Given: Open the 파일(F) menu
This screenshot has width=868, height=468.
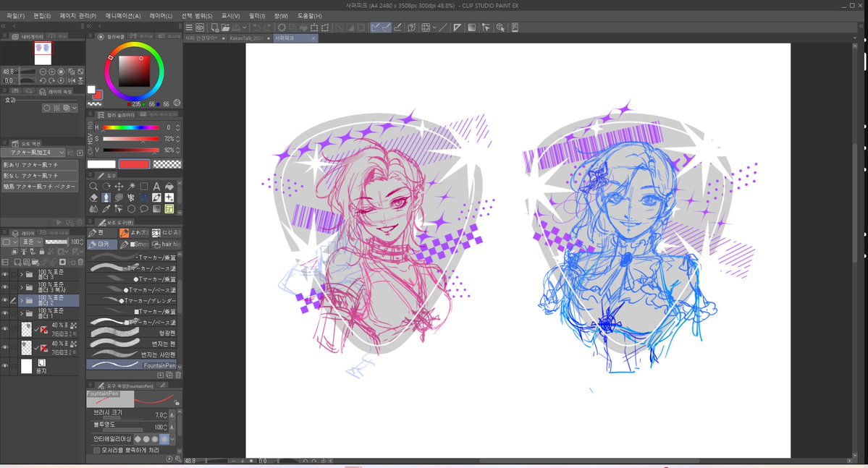Looking at the screenshot, I should (x=15, y=16).
